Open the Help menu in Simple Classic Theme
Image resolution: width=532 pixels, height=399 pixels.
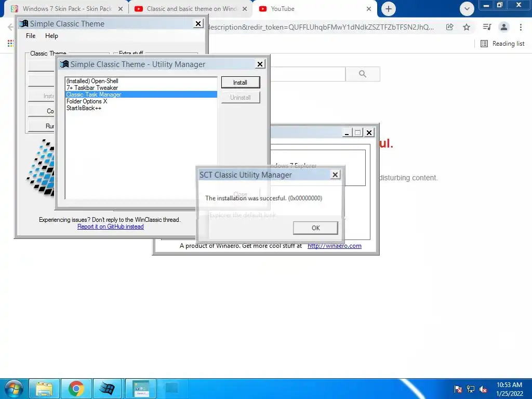51,36
